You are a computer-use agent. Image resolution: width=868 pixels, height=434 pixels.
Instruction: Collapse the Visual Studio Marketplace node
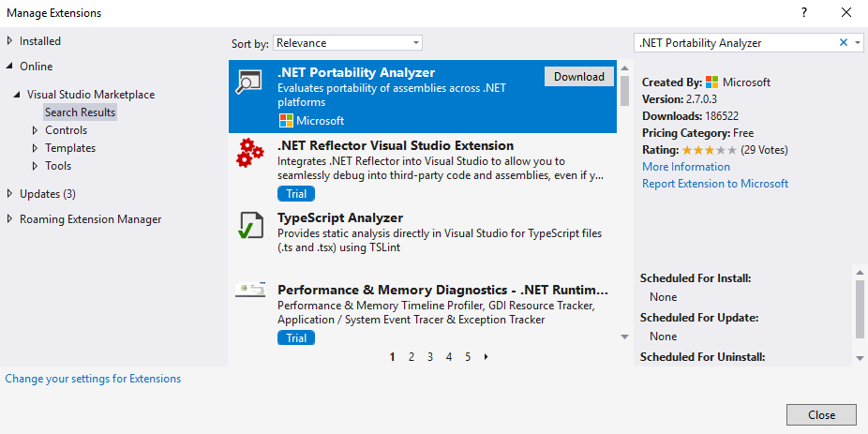[17, 95]
